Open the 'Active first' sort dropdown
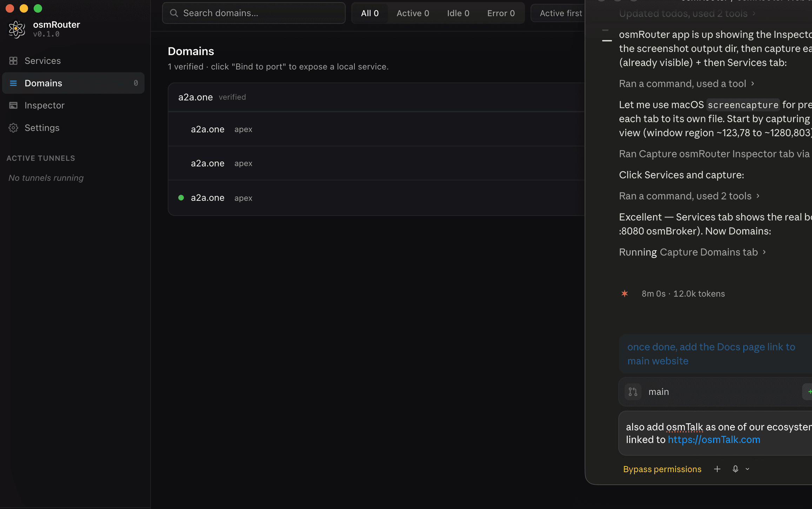Viewport: 812px width, 509px height. click(x=558, y=13)
